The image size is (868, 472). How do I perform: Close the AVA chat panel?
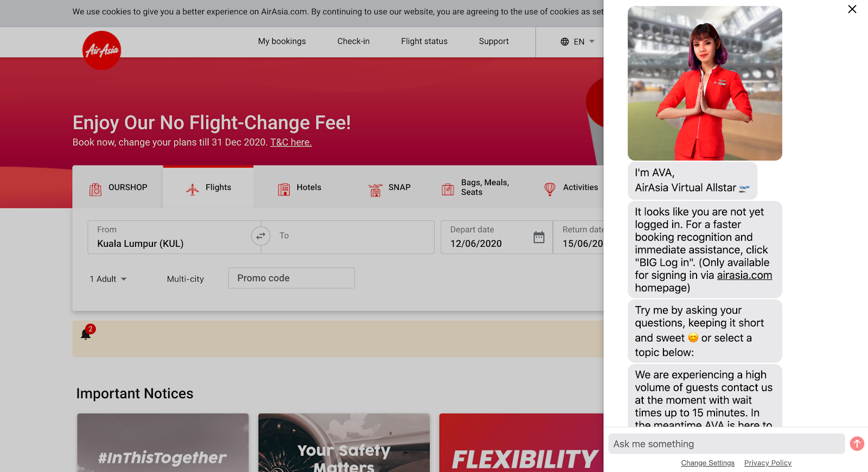point(852,9)
